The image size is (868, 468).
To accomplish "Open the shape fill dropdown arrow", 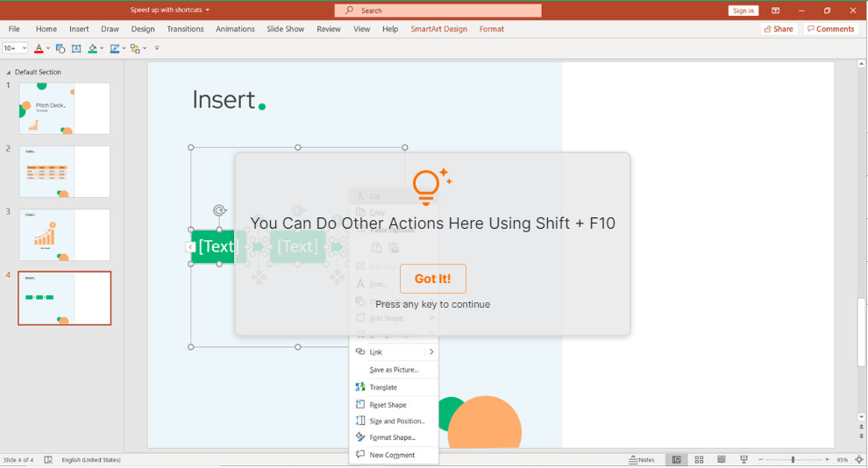I will [x=102, y=49].
